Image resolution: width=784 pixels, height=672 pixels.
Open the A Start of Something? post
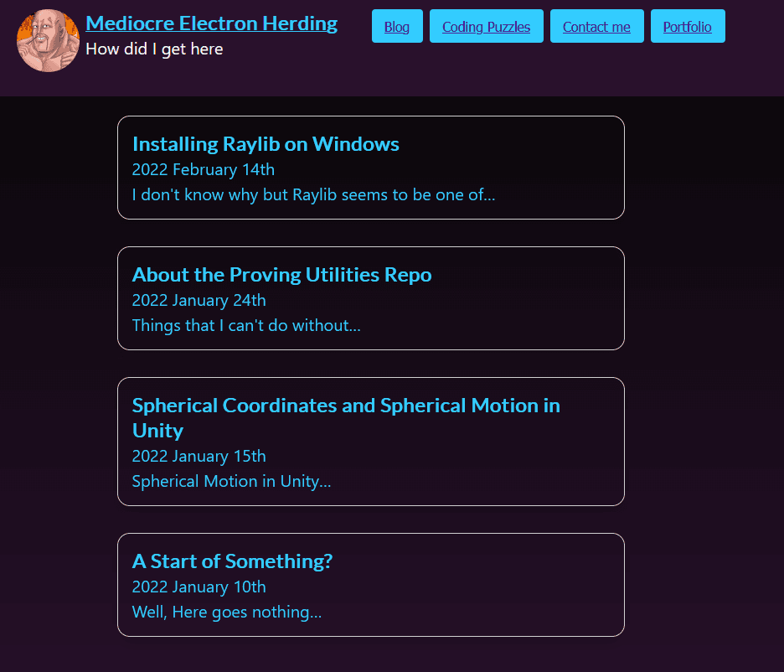[232, 561]
